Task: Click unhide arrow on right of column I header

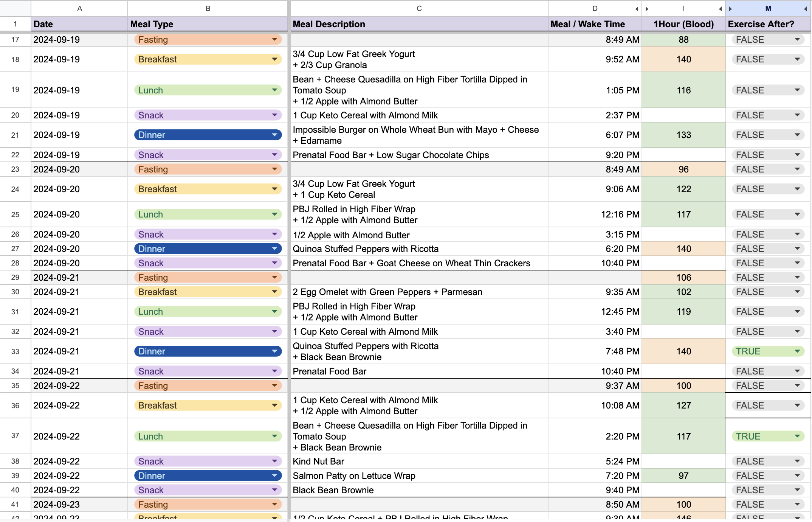Action: point(720,9)
